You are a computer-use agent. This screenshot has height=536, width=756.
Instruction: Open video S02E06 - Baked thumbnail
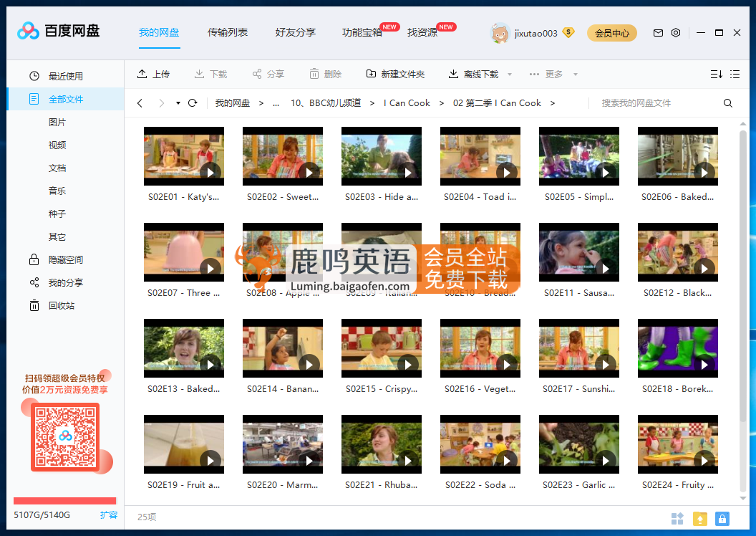tap(677, 155)
